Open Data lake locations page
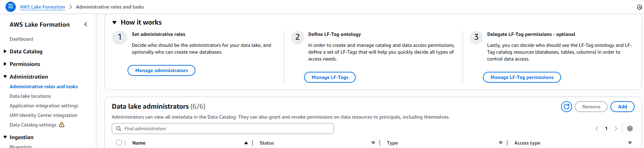 tap(30, 96)
